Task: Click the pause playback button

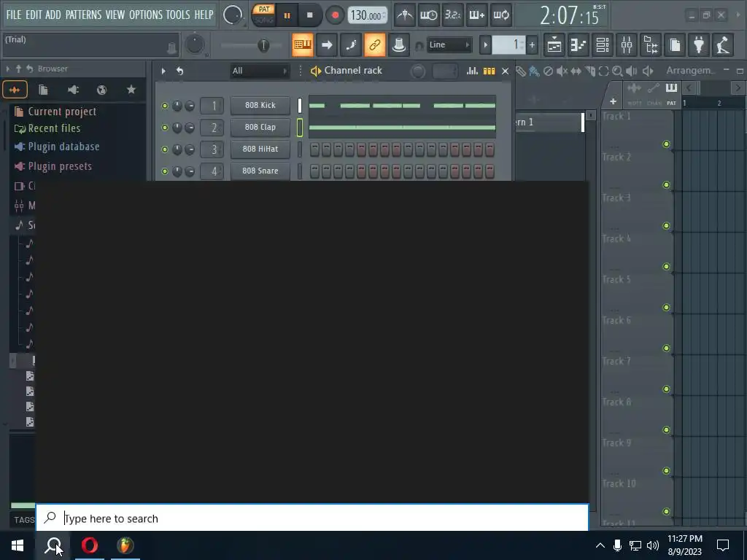Action: pos(287,15)
